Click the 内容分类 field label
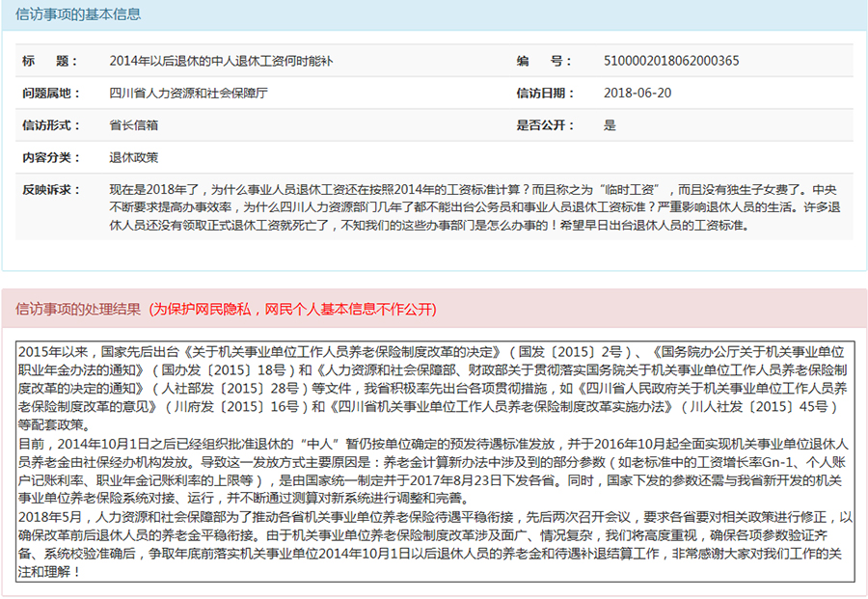This screenshot has width=868, height=599. tap(50, 157)
